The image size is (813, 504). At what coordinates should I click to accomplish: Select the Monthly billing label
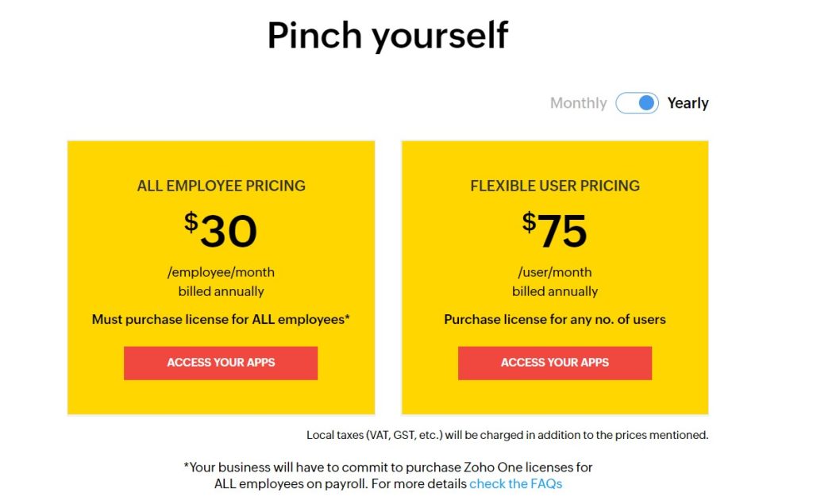click(x=578, y=103)
